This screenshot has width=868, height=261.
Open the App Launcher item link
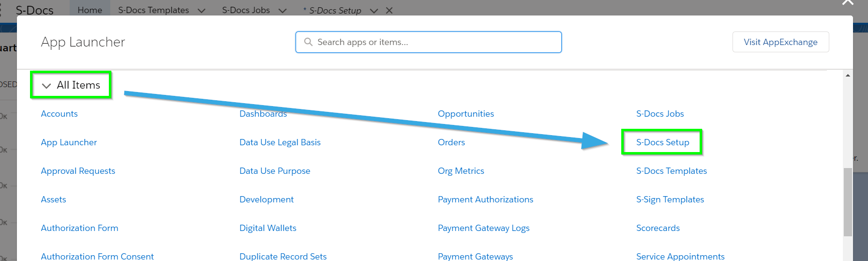(x=69, y=142)
